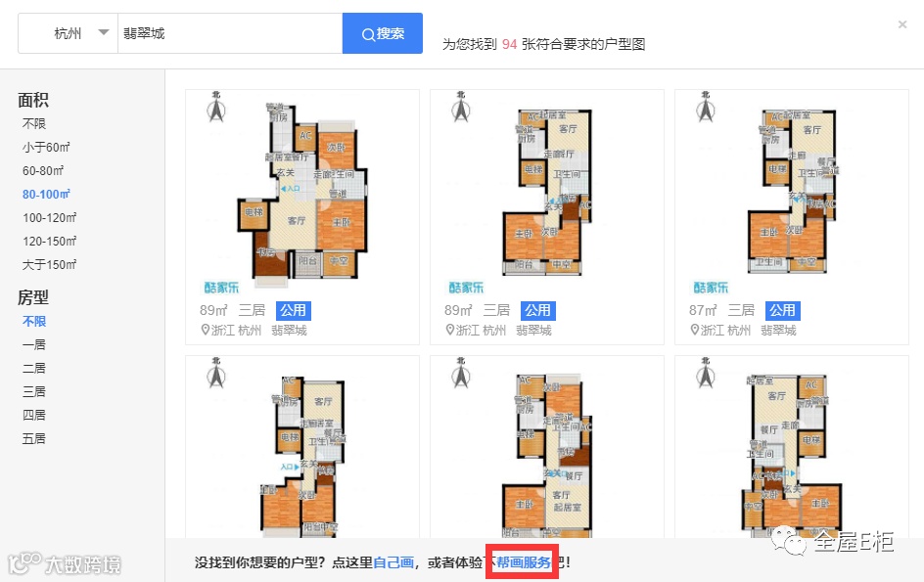Choose the 120-150㎡ area option
The height and width of the screenshot is (582, 924).
[50, 242]
